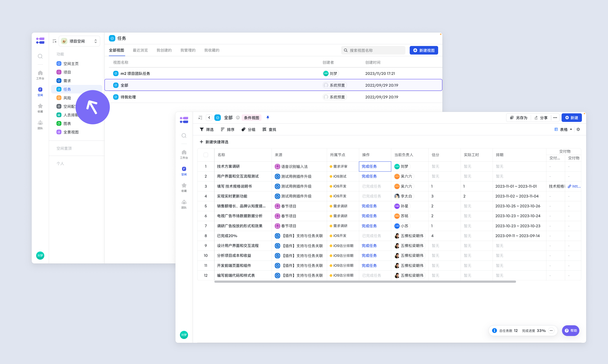The width and height of the screenshot is (608, 364).
Task: Click the horizontal scrollbar under the table
Action: (x=365, y=282)
